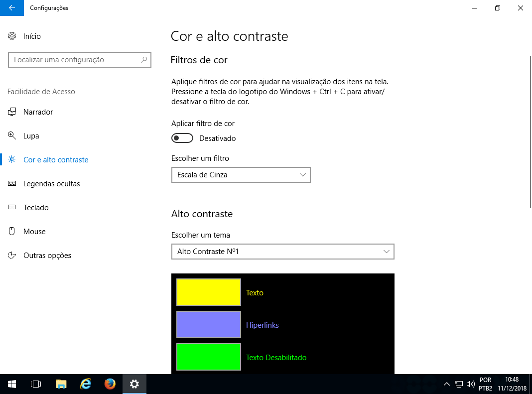Open the Outras opções section

pyautogui.click(x=47, y=256)
